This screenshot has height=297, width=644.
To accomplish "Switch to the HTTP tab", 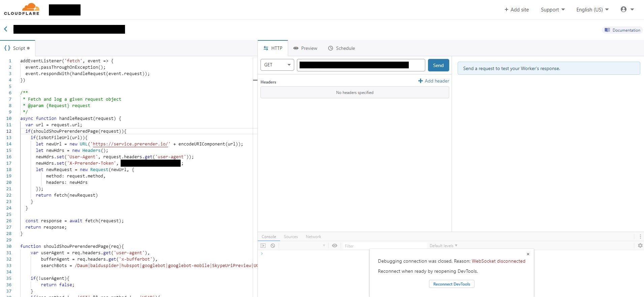I will pos(273,48).
